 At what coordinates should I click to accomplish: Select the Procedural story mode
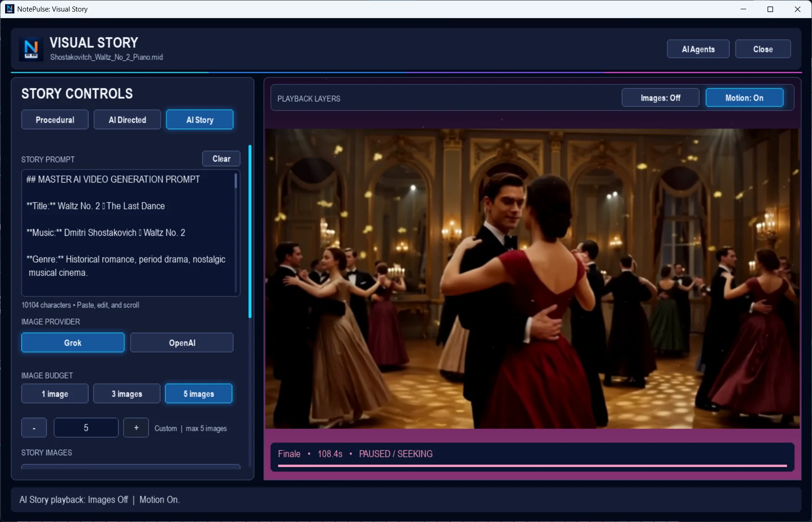[55, 119]
